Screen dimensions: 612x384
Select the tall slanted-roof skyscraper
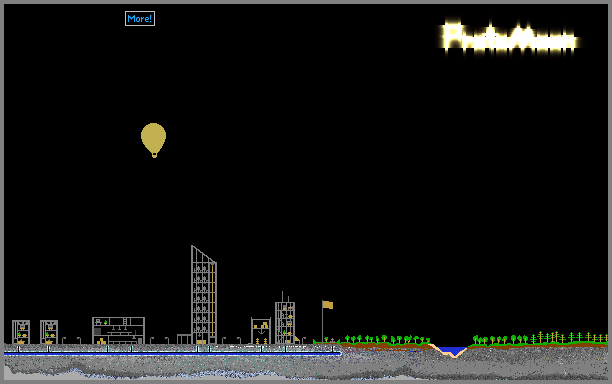(204, 295)
